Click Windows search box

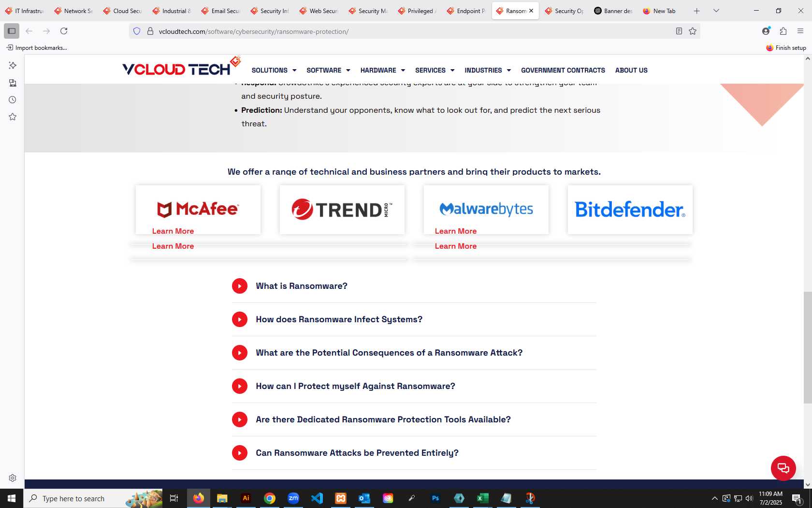(x=93, y=498)
